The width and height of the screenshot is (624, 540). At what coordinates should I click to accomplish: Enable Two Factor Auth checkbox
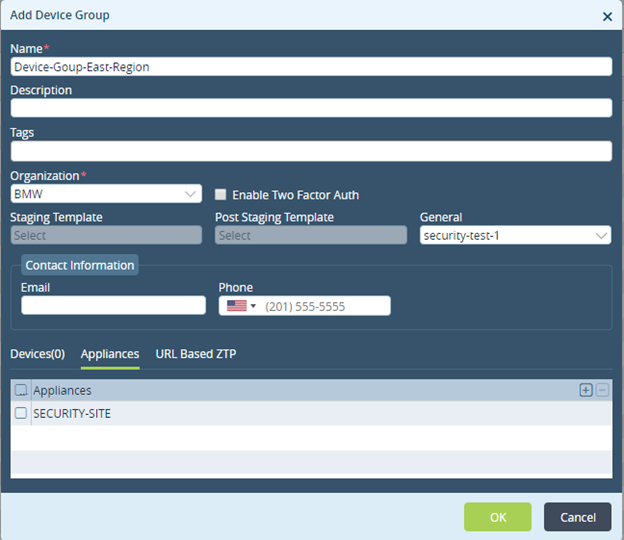click(x=220, y=195)
